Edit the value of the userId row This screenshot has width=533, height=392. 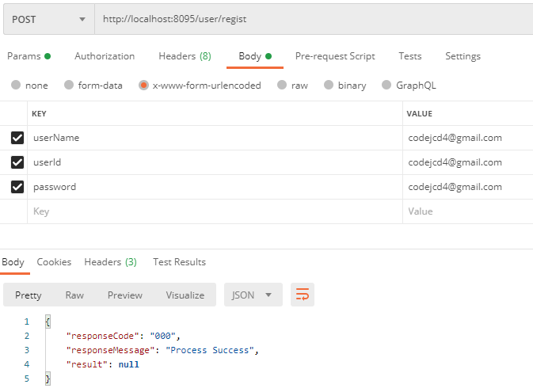468,162
